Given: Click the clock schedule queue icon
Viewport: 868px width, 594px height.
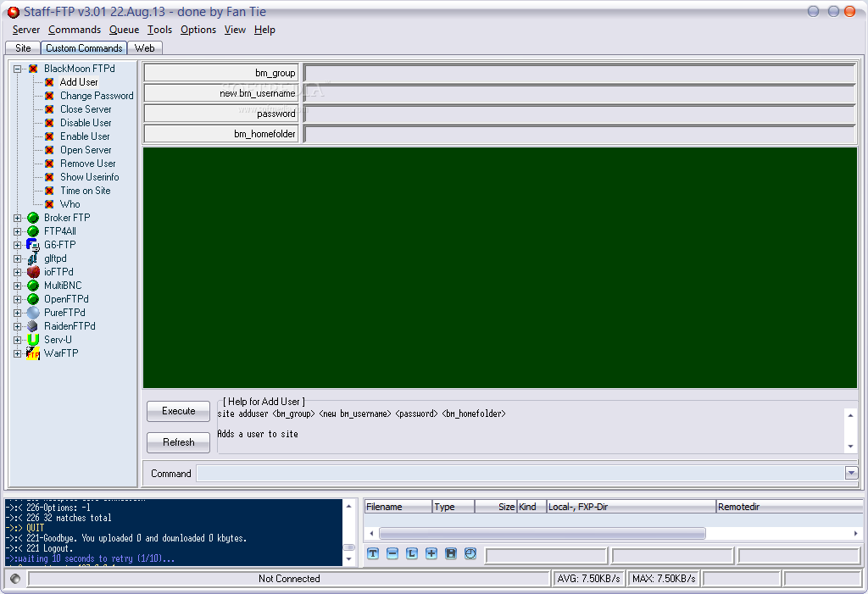Looking at the screenshot, I should pyautogui.click(x=470, y=553).
